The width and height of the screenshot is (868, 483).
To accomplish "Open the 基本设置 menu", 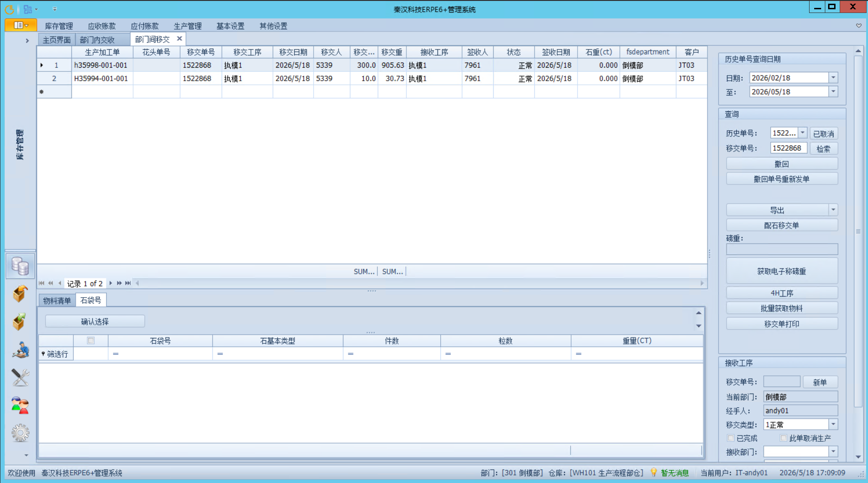I will 231,26.
